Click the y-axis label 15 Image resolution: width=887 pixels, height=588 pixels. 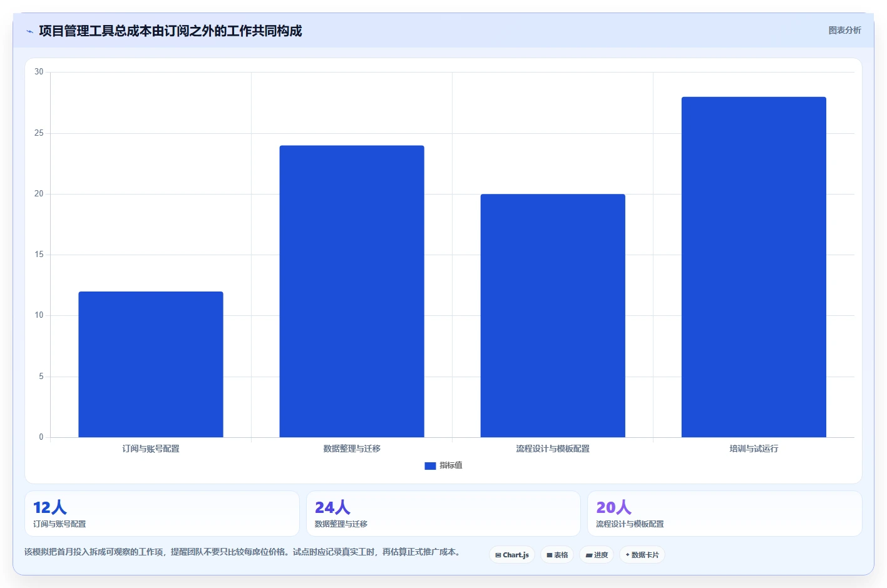pyautogui.click(x=39, y=255)
